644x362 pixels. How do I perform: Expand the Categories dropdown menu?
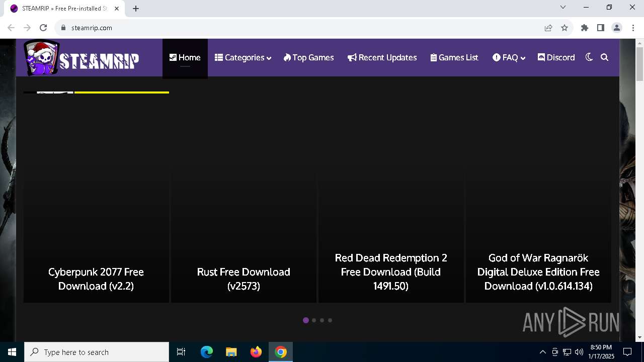click(x=243, y=58)
